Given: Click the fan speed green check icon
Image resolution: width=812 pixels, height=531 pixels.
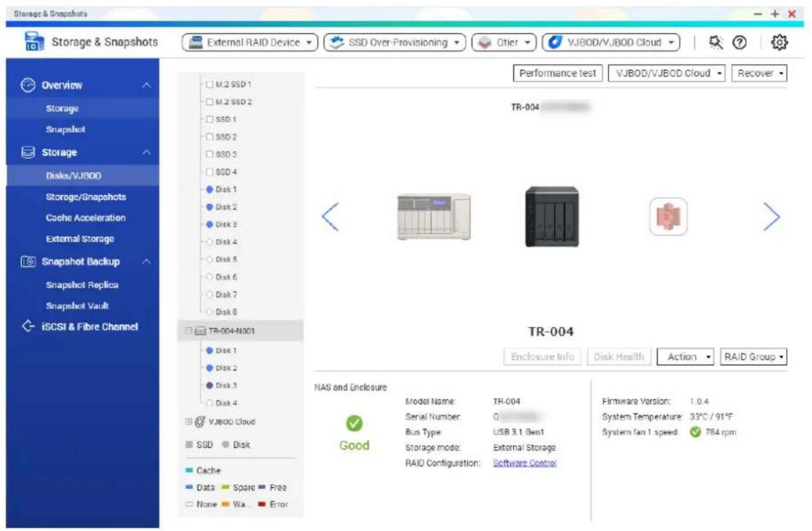Looking at the screenshot, I should [696, 433].
